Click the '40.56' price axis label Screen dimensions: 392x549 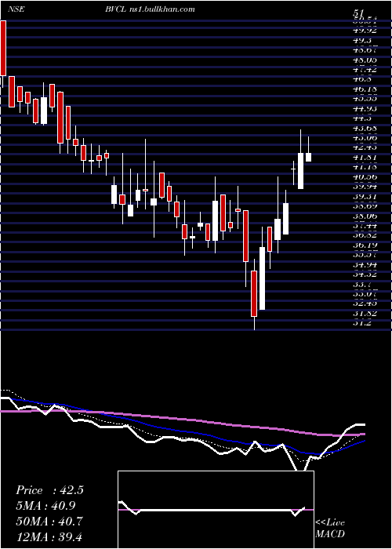(365, 177)
